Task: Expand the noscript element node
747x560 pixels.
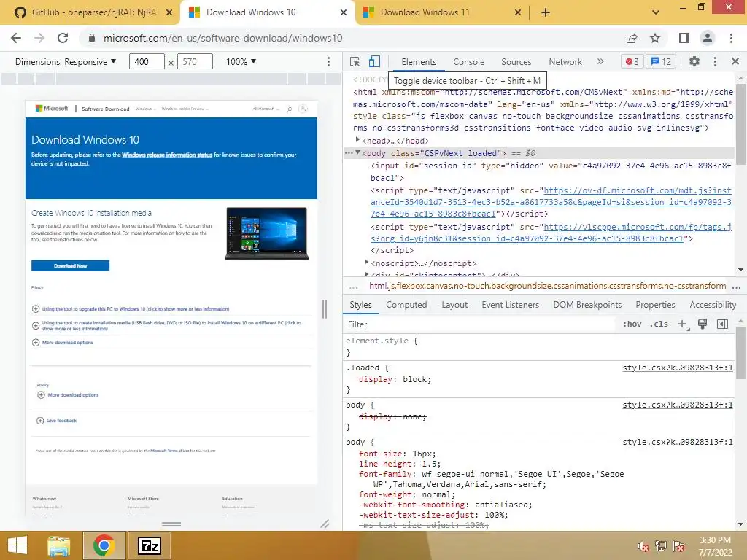Action: click(x=366, y=262)
